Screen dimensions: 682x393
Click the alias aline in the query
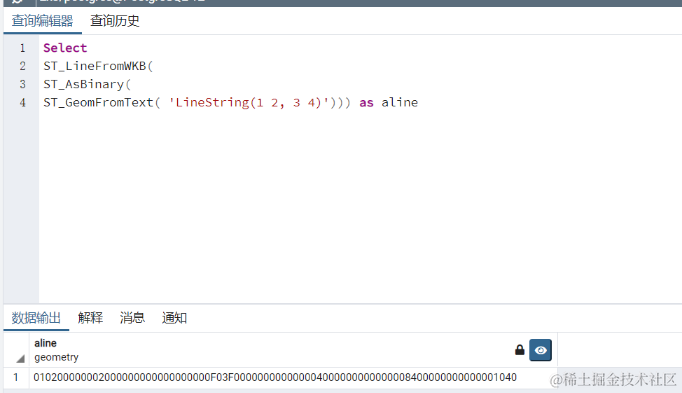click(x=400, y=103)
